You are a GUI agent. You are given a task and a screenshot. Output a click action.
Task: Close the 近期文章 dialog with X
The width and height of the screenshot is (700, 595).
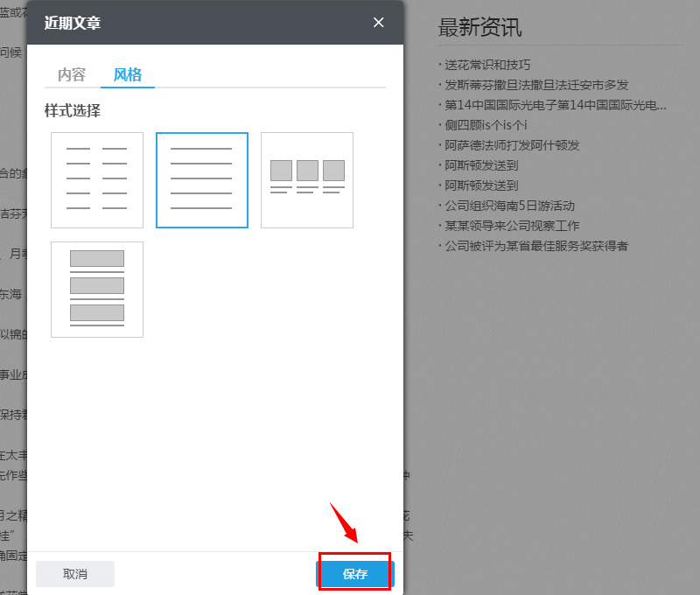[x=379, y=23]
